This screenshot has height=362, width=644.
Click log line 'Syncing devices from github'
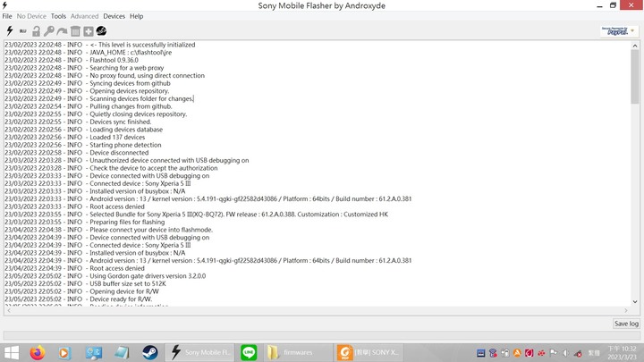coord(130,83)
